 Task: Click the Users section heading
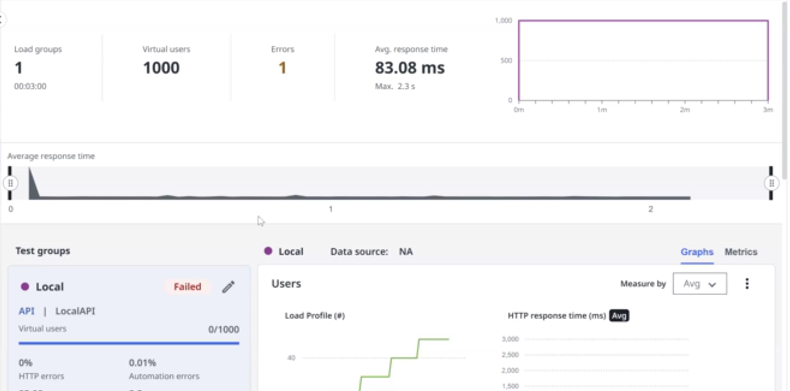coord(286,284)
